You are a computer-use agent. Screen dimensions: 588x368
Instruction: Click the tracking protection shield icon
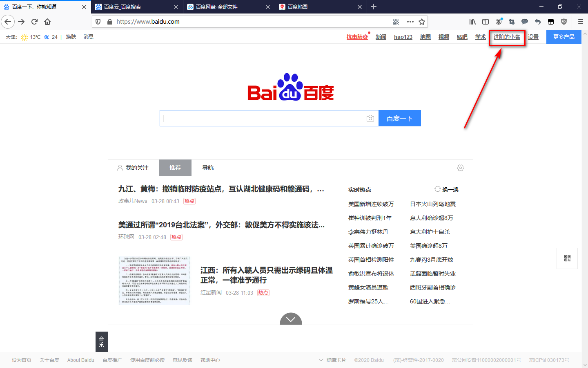98,22
